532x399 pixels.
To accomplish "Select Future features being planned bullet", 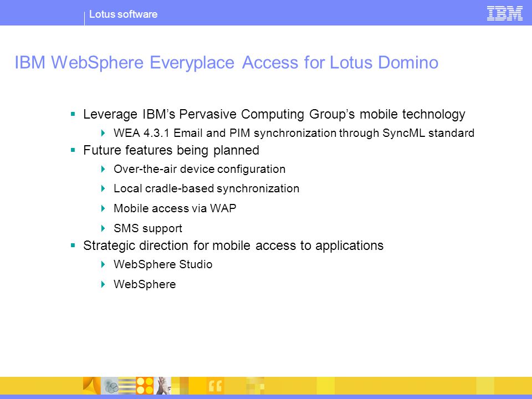I will (x=171, y=150).
